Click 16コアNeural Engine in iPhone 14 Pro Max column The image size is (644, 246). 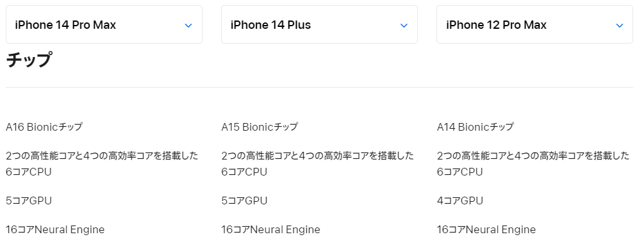[x=55, y=229]
